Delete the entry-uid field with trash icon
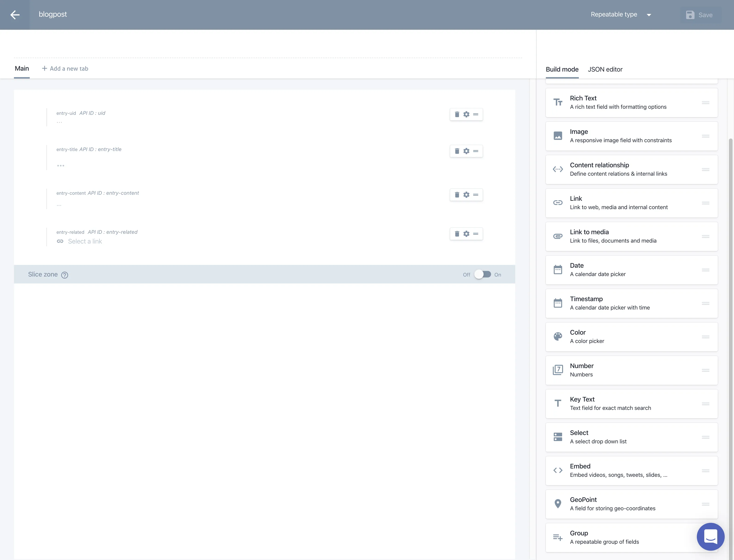The height and width of the screenshot is (560, 734). pyautogui.click(x=457, y=114)
